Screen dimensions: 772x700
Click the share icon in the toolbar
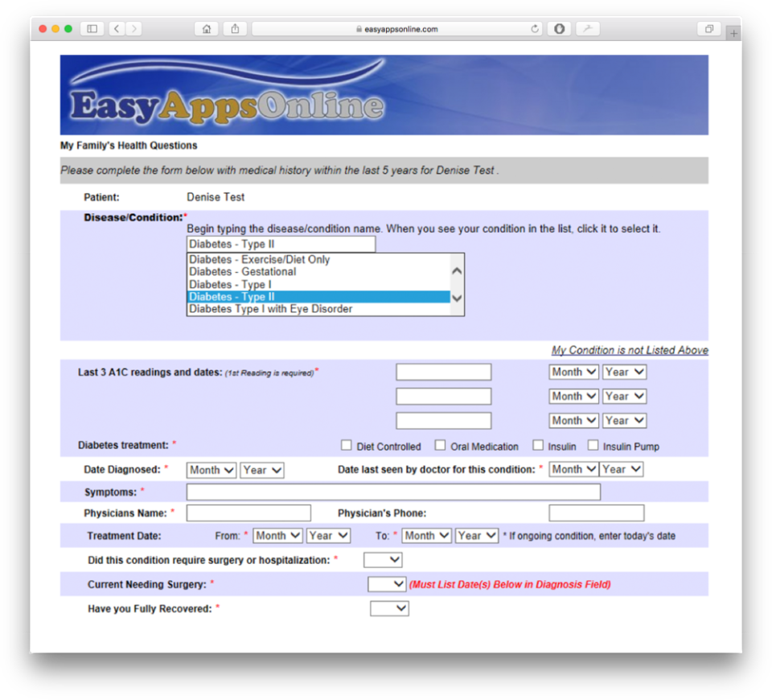pos(234,28)
